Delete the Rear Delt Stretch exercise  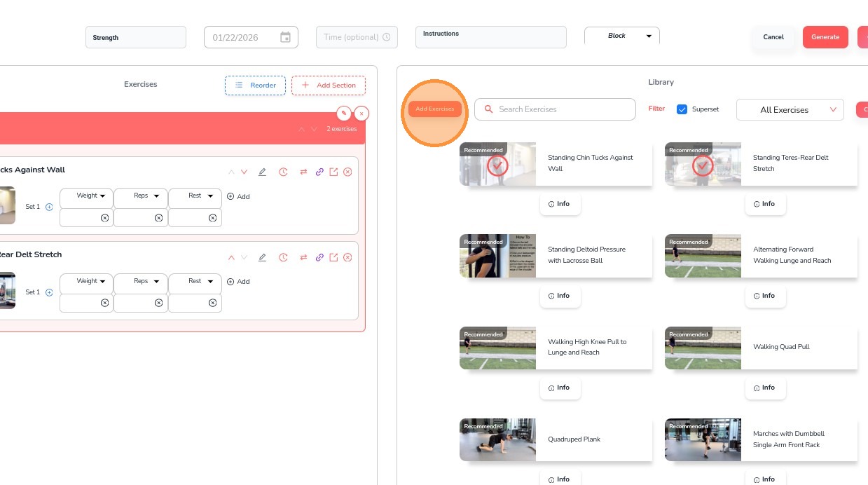pos(347,257)
